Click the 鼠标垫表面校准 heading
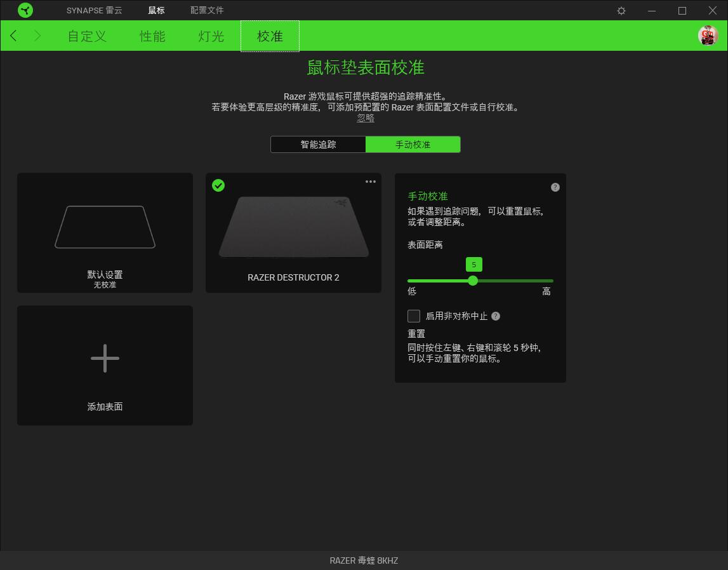Image resolution: width=728 pixels, height=570 pixels. (366, 68)
